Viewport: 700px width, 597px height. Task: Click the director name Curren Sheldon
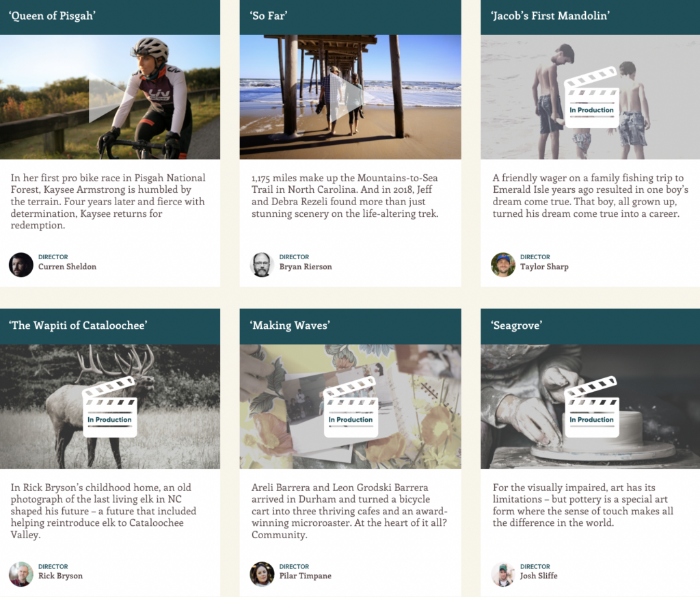pos(68,267)
